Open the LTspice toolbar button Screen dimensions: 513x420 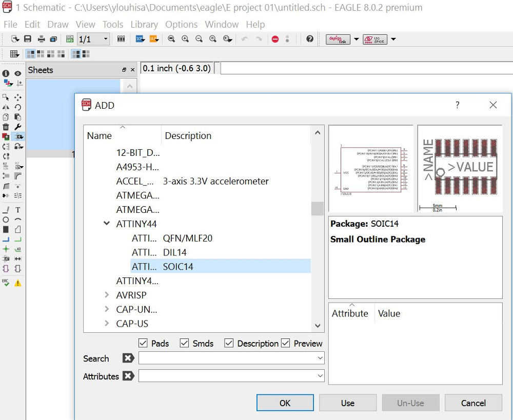[375, 39]
